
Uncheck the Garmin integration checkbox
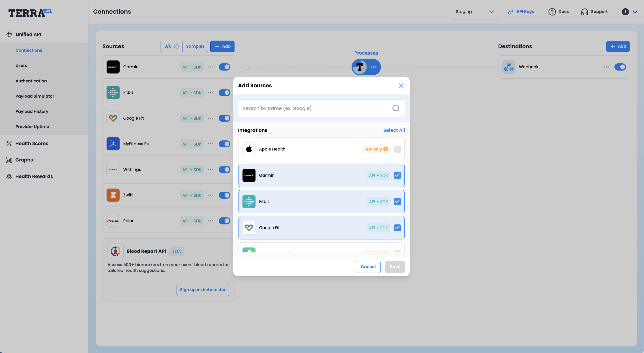397,176
